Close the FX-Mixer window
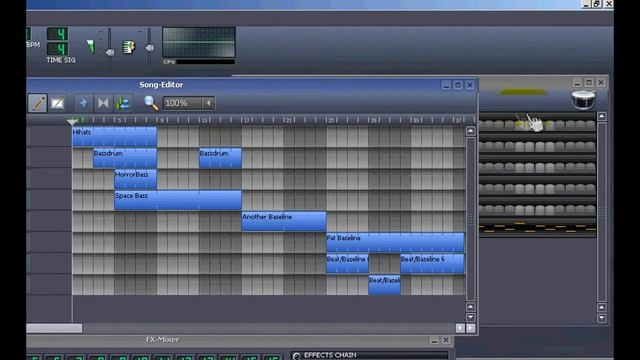 [446, 340]
